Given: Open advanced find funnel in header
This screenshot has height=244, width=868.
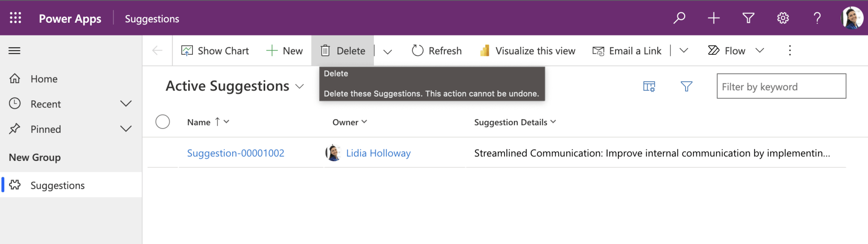Looking at the screenshot, I should [748, 18].
